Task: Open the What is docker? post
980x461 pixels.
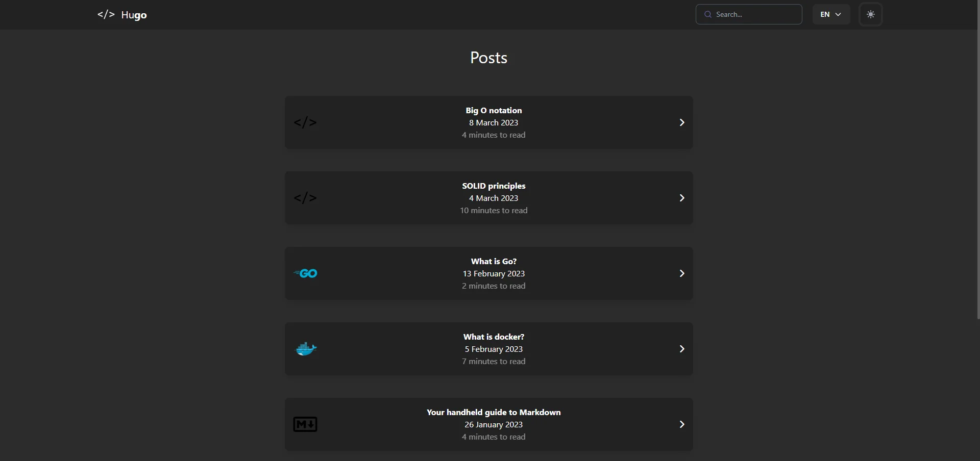Action: coord(494,337)
